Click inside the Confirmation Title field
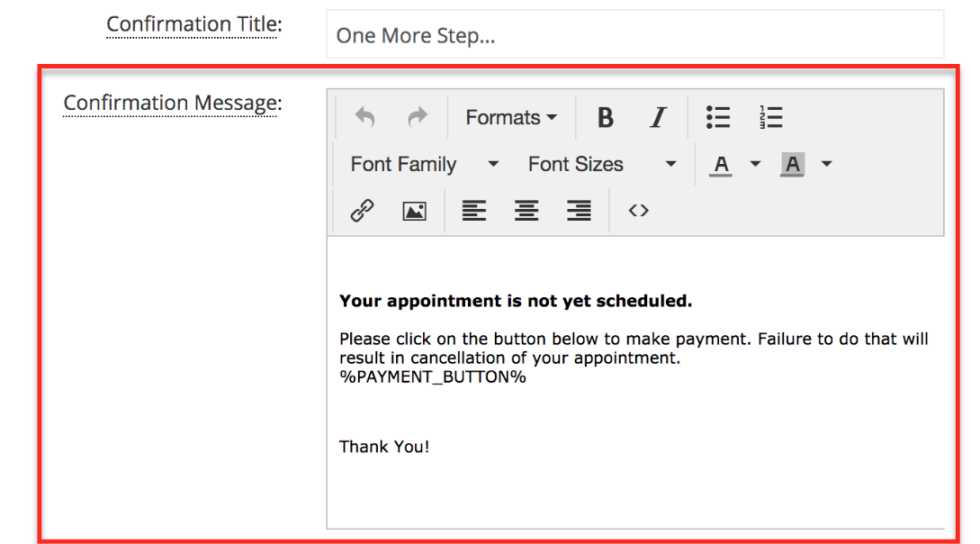Screen dimensions: 980x544 coord(630,35)
